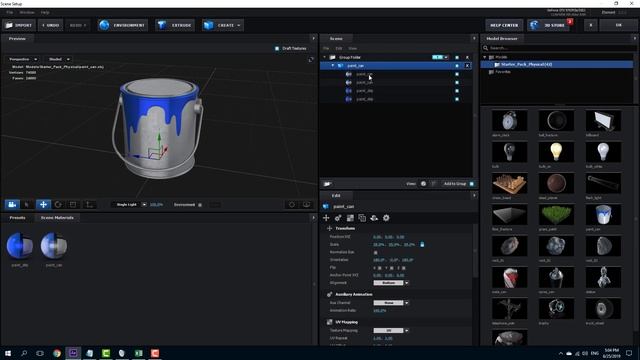
Task: Click the gear settings icon in Edit toolbar
Action: [x=386, y=218]
